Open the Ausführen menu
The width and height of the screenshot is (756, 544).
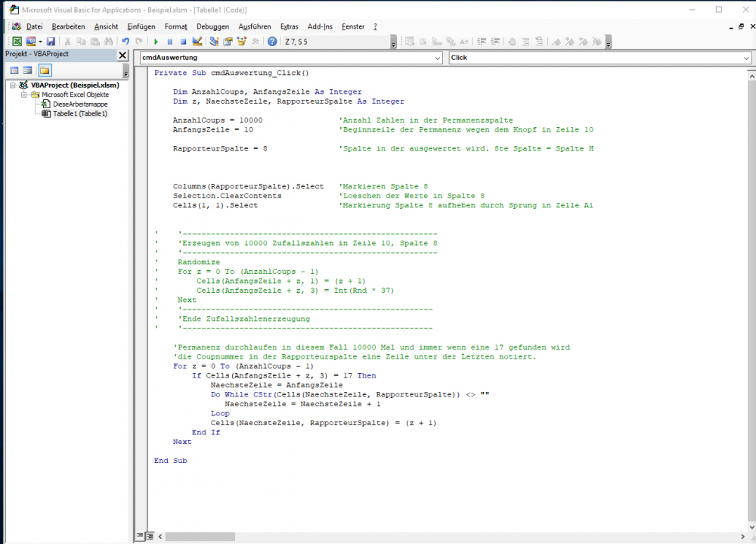255,26
